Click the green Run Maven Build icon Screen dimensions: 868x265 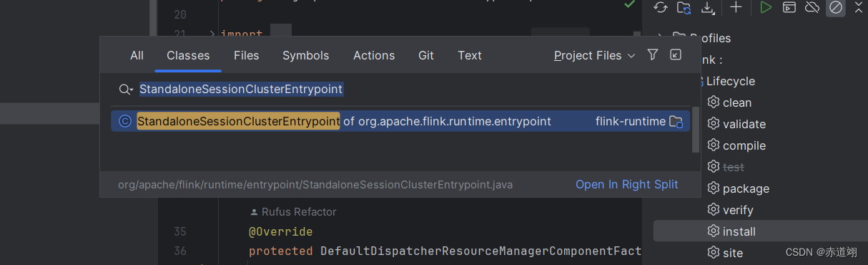coord(766,7)
